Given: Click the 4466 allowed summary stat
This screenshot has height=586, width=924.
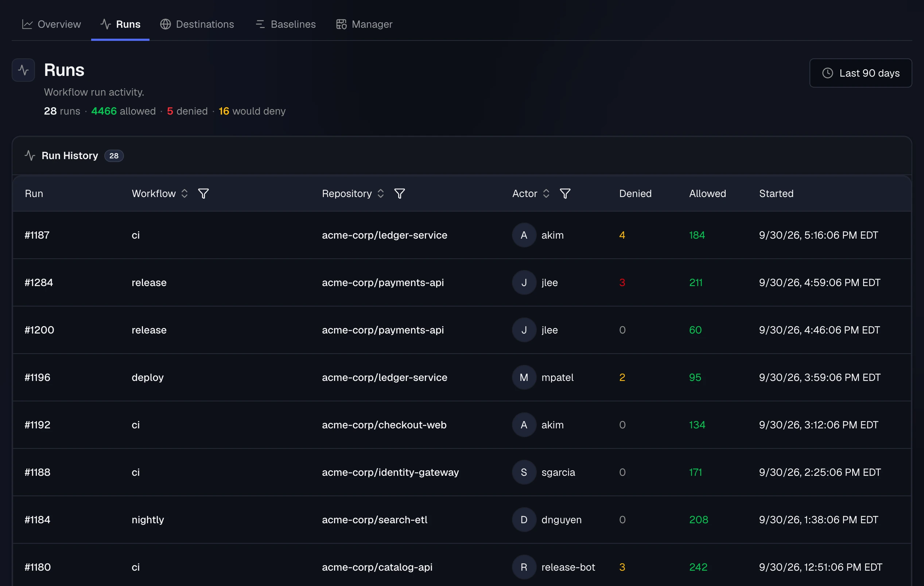Looking at the screenshot, I should 123,111.
